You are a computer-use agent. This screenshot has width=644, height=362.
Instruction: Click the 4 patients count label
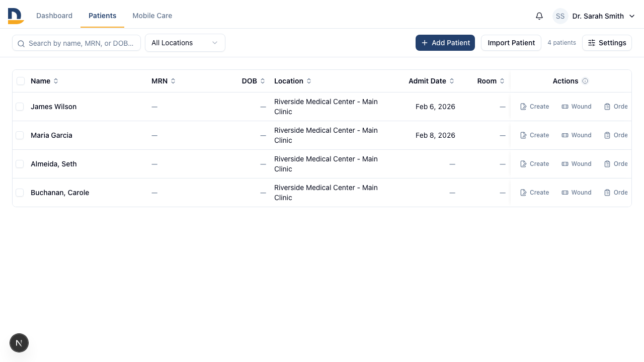coord(561,43)
